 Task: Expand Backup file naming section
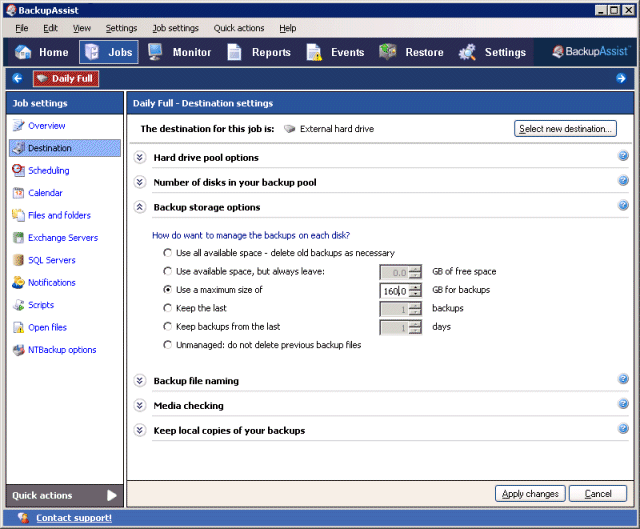tap(140, 380)
